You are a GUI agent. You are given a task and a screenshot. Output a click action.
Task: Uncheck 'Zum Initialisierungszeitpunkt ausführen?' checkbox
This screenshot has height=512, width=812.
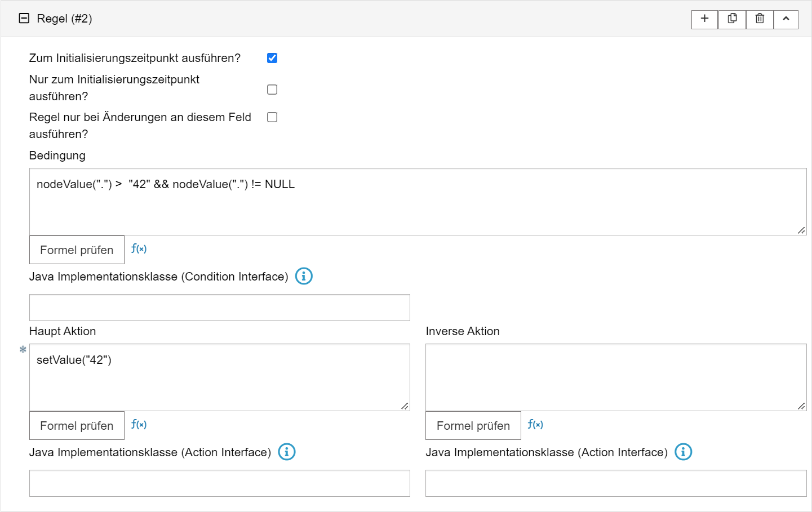272,58
